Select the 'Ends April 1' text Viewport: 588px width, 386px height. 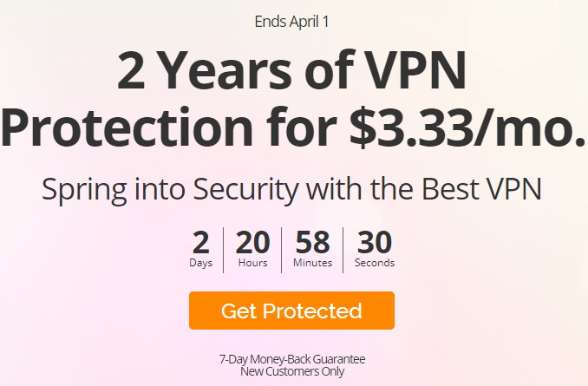click(x=291, y=22)
